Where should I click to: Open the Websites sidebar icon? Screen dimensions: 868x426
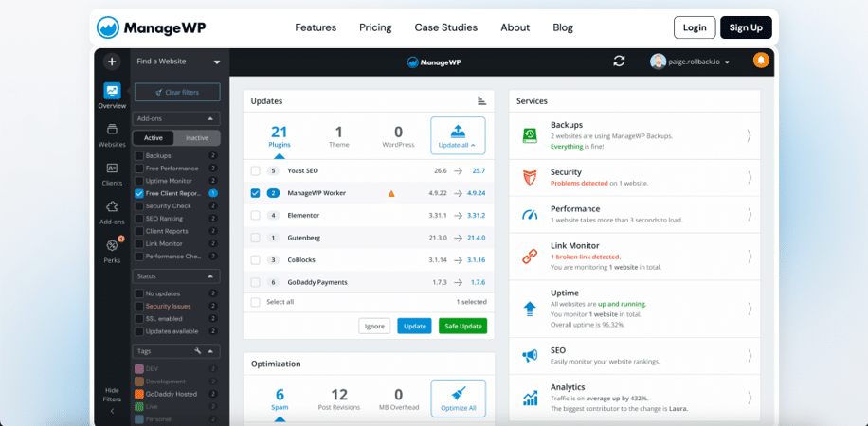point(112,130)
